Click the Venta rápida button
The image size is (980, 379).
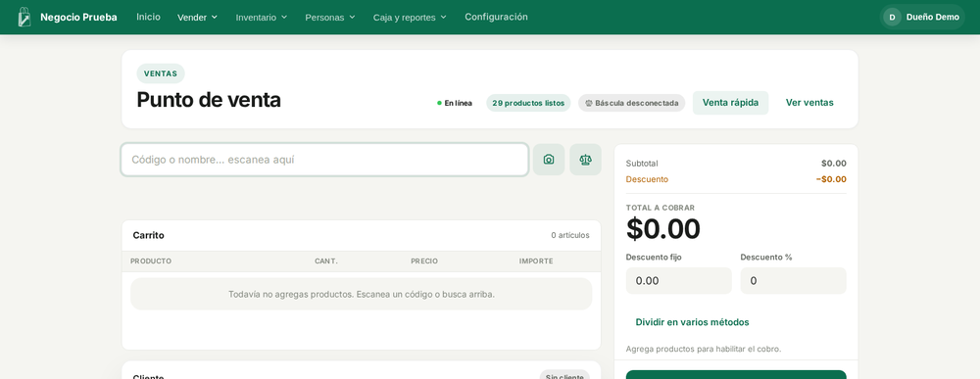(x=731, y=103)
